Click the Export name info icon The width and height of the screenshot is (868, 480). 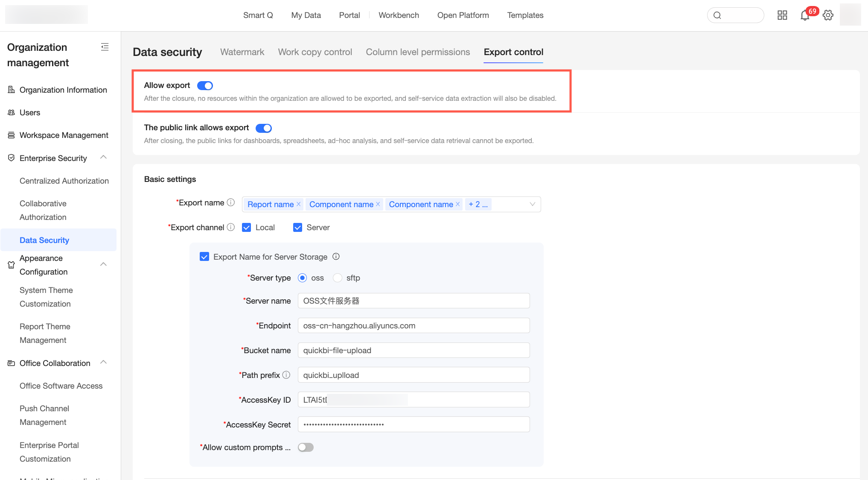(x=231, y=202)
